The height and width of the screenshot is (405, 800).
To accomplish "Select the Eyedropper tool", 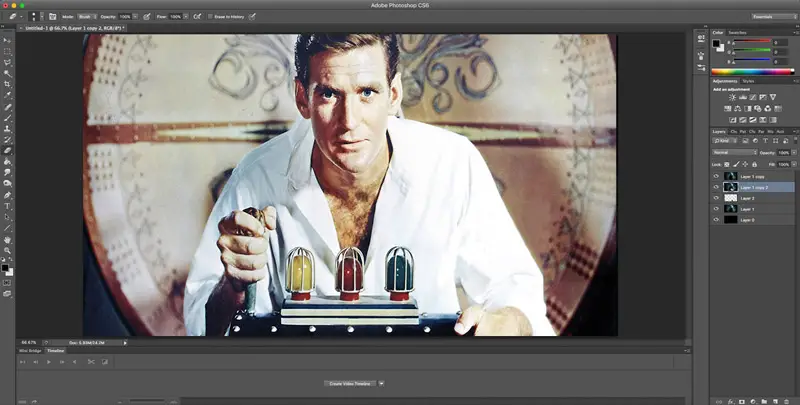I will coord(7,95).
